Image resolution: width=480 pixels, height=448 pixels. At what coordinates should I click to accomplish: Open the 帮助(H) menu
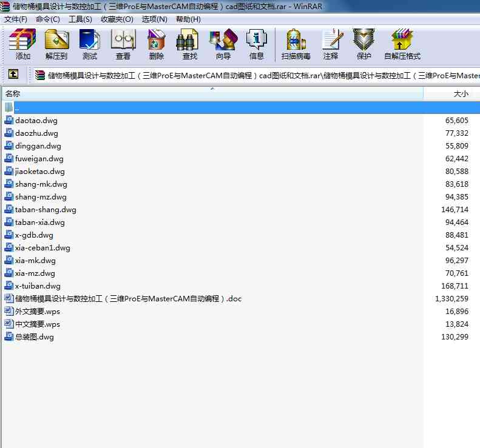[x=188, y=19]
